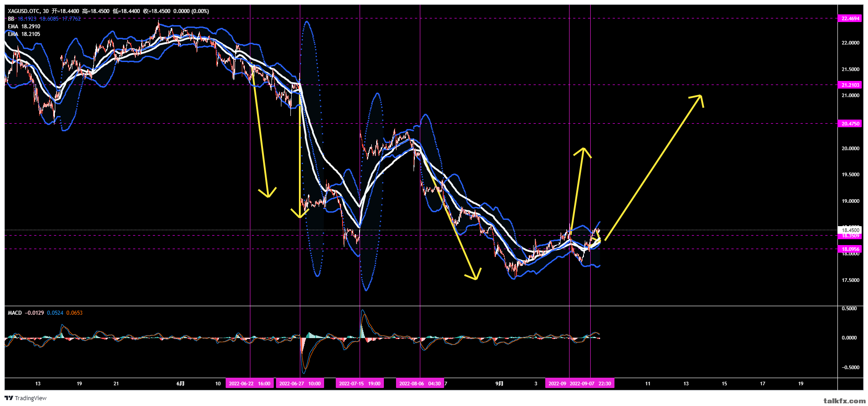Click the 19.0000 price axis label

pyautogui.click(x=850, y=201)
